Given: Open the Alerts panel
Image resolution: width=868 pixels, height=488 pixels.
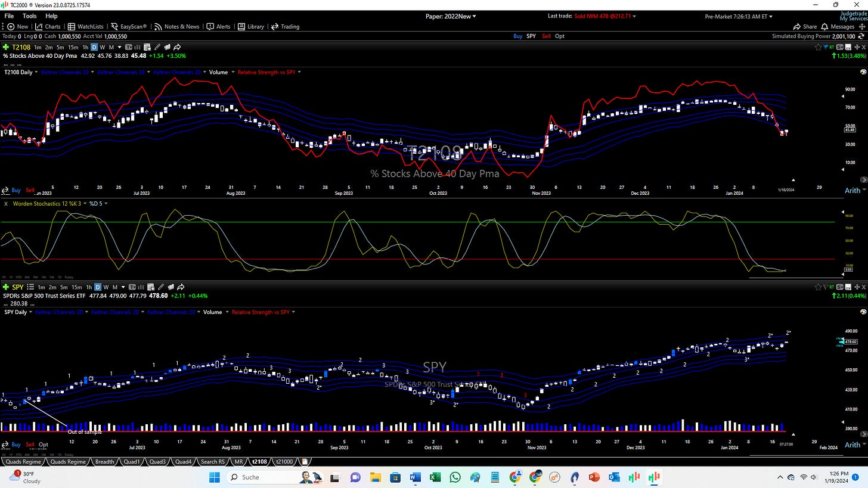Looking at the screenshot, I should pos(218,26).
